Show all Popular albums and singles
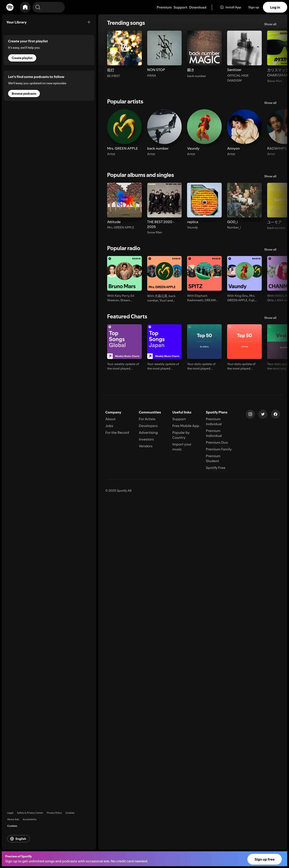Viewport: 289px width, 868px height. tap(270, 176)
